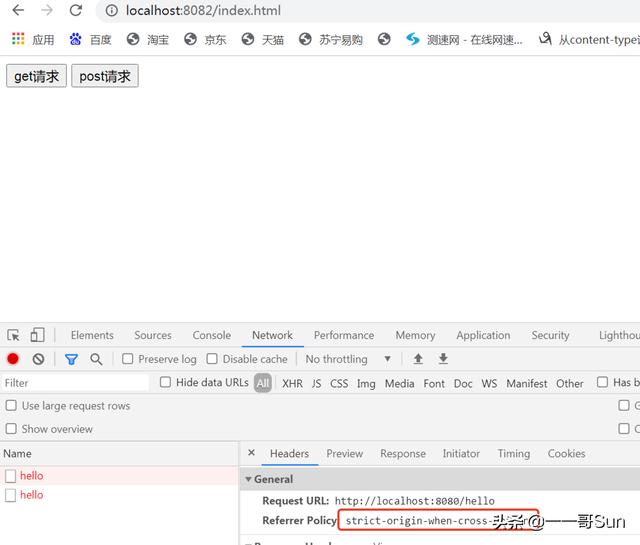Enable Use large request rows
The image size is (640, 545).
(11, 405)
